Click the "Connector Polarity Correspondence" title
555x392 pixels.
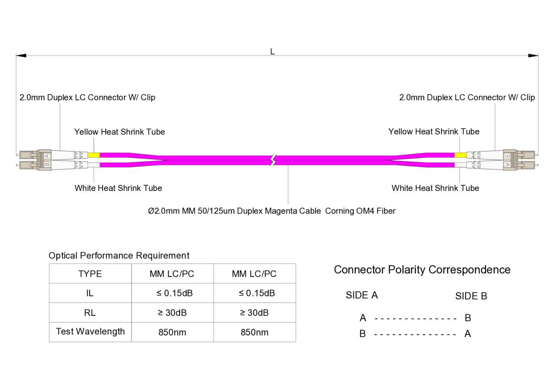[x=422, y=270]
